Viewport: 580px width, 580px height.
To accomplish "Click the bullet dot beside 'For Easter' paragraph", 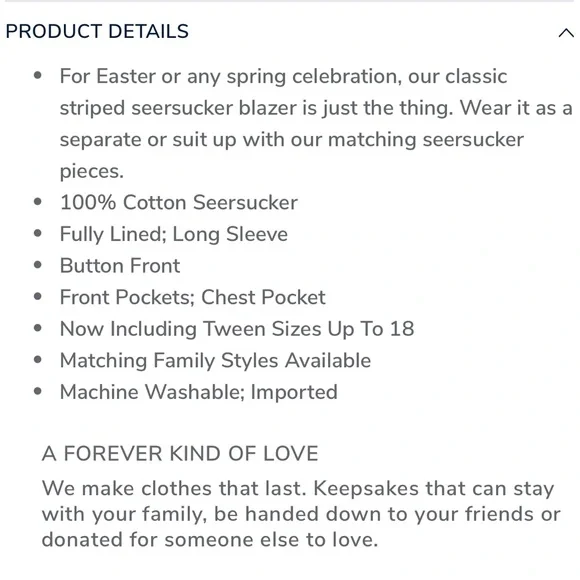I will click(x=37, y=76).
